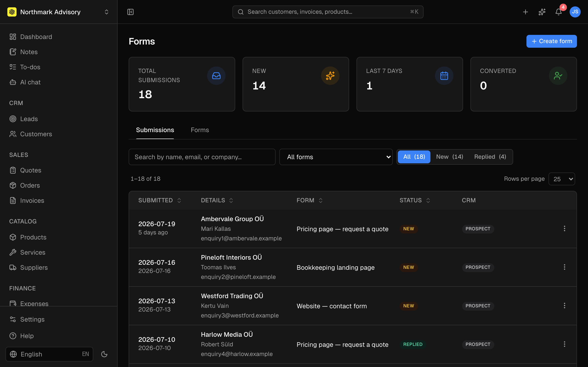Filter submissions by New (14)
Screen dimensions: 588x367
449,157
